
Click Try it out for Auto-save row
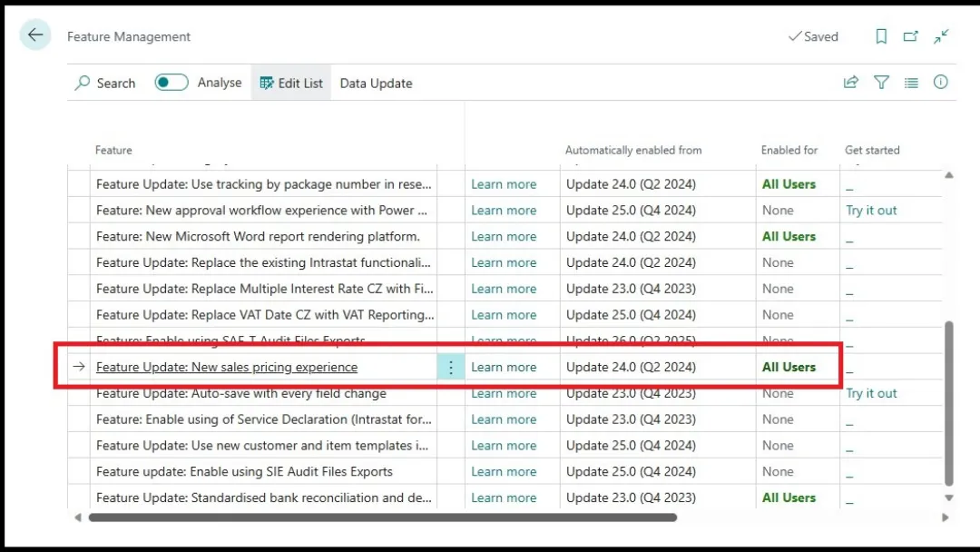coord(871,393)
